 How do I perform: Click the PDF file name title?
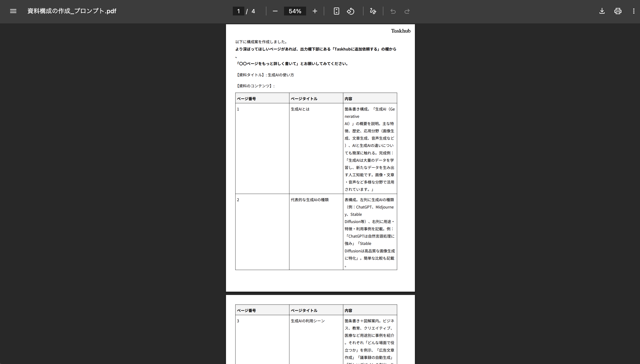(x=72, y=11)
